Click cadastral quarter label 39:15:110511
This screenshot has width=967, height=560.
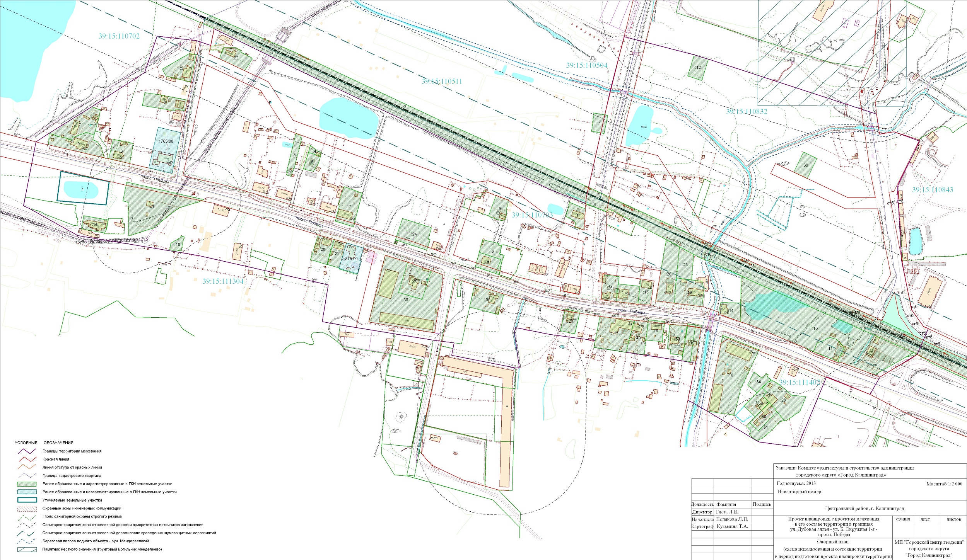441,81
